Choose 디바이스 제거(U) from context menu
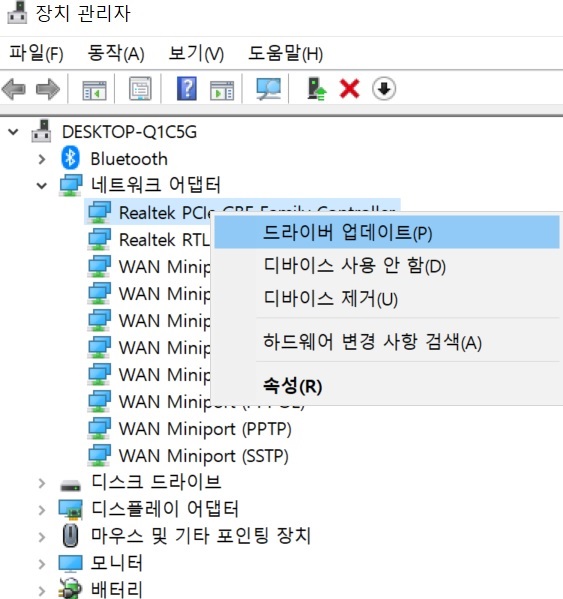The width and height of the screenshot is (563, 599). 387,298
